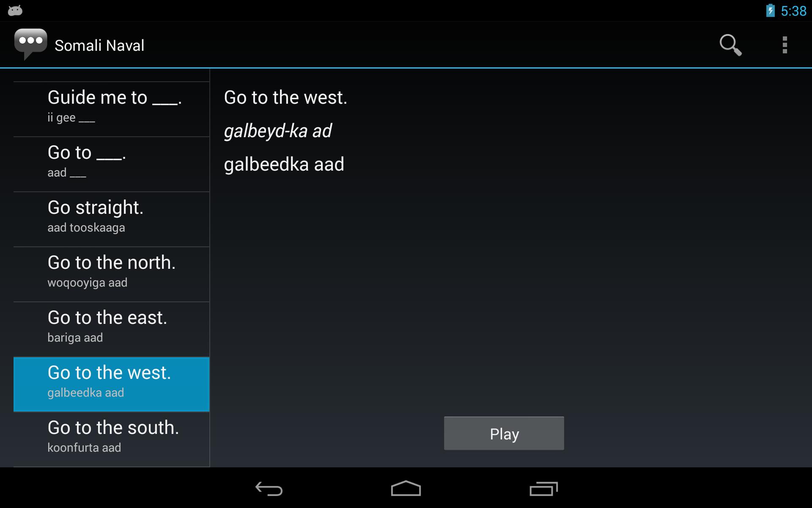812x508 pixels.
Task: Select the 'Guide me to ___.' phrase
Action: tap(112, 109)
